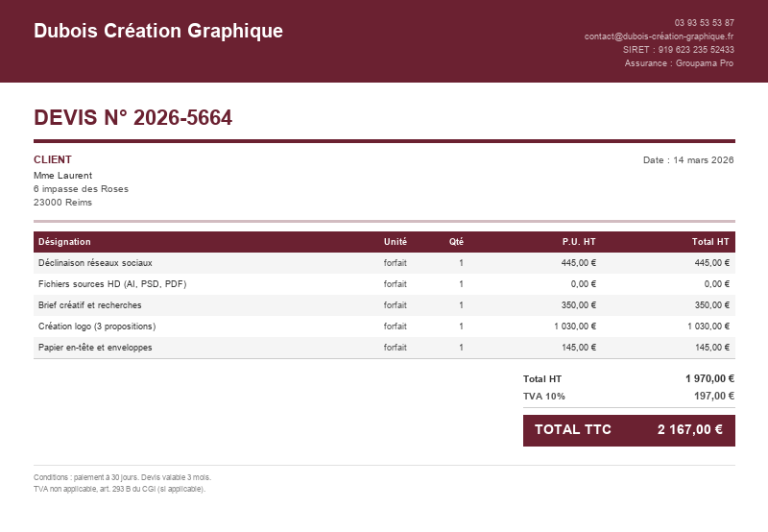The height and width of the screenshot is (532, 768).
Task: Click the subtotal amount 1 970,00 €
Action: [x=709, y=378]
